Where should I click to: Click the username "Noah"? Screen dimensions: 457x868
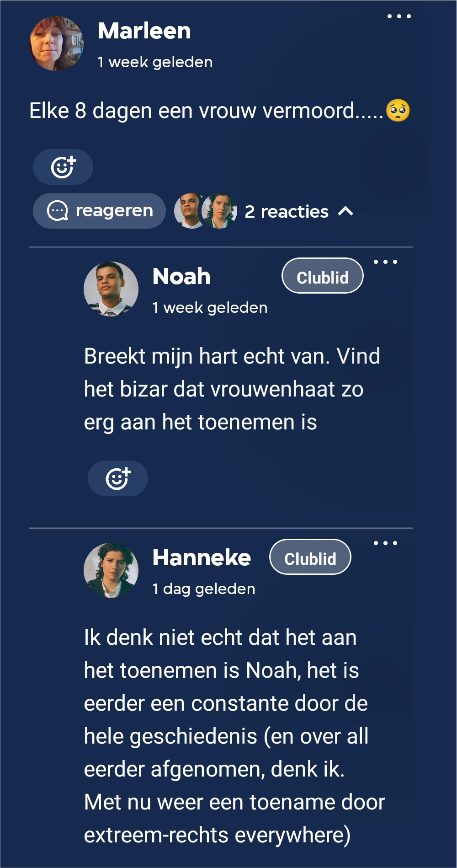pos(181,277)
